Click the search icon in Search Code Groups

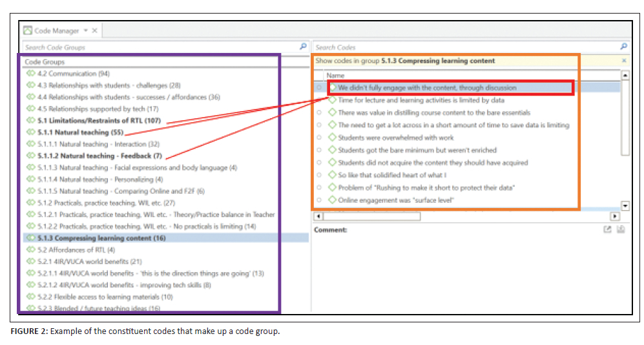click(303, 47)
